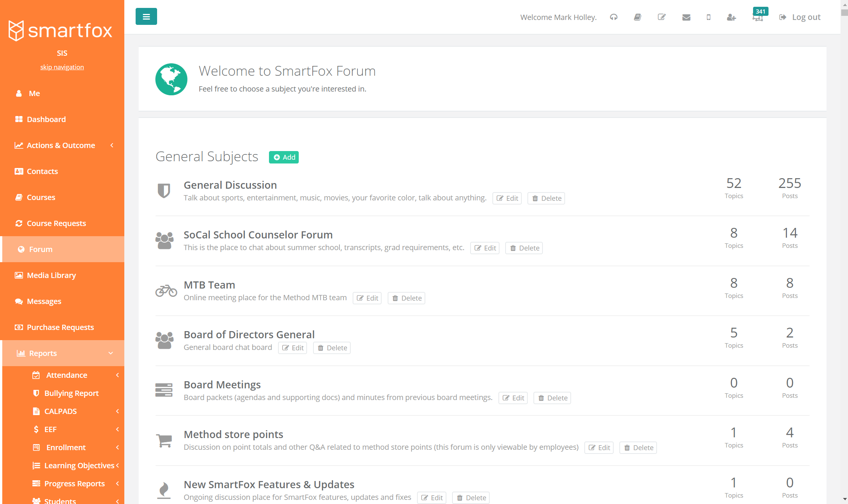Viewport: 848px width, 504px height.
Task: Click the mobile phone icon in top bar
Action: pos(708,17)
